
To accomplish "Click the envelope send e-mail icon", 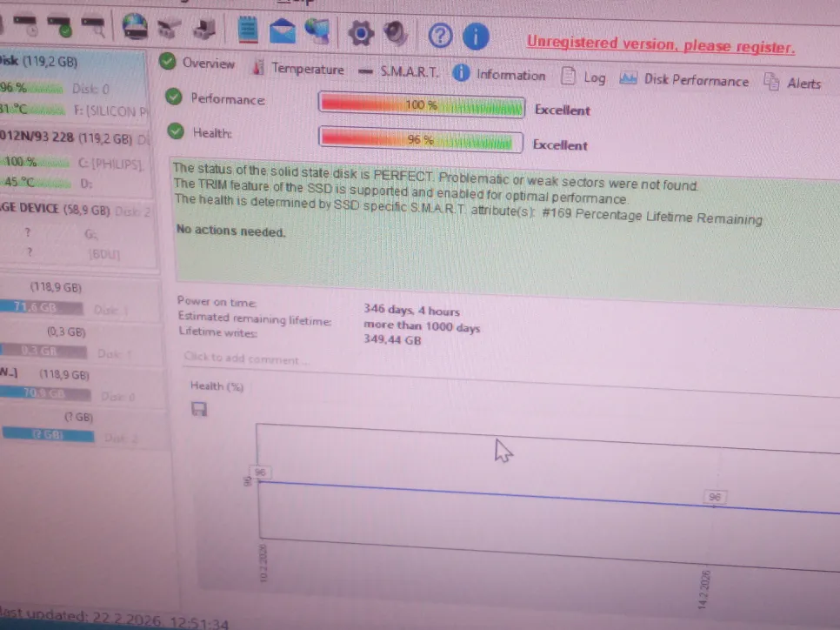I will [x=283, y=32].
